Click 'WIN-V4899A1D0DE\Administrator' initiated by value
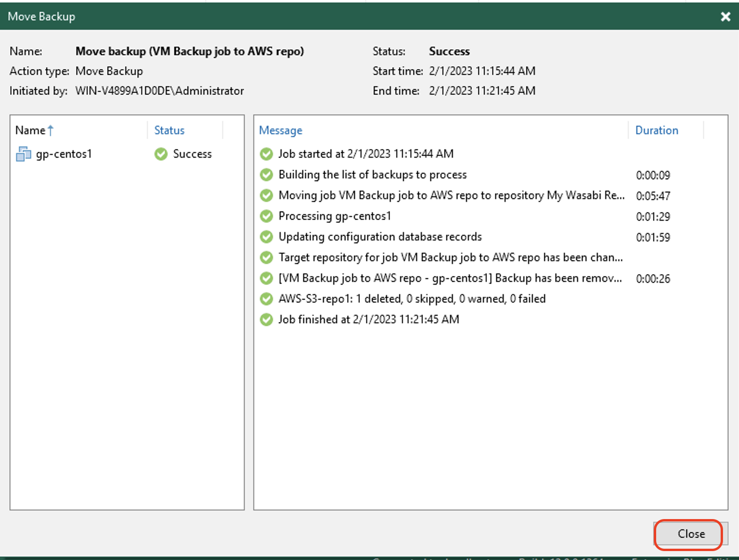This screenshot has width=739, height=560. [160, 91]
